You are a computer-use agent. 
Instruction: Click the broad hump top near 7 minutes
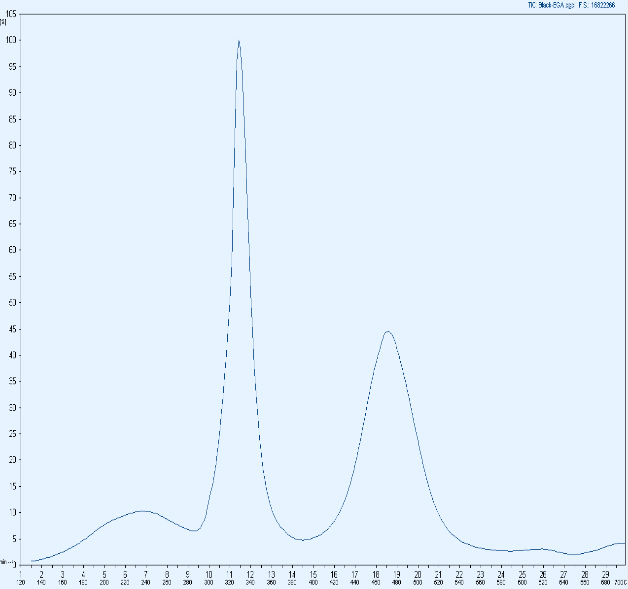click(142, 511)
